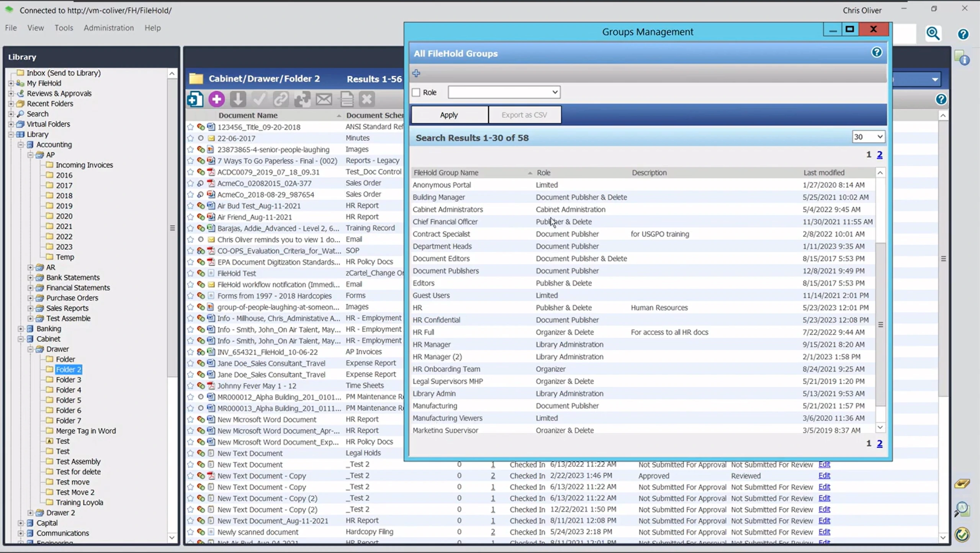The image size is (980, 553).
Task: Click the grayed puzzle pieces toolbar icon
Action: point(302,99)
